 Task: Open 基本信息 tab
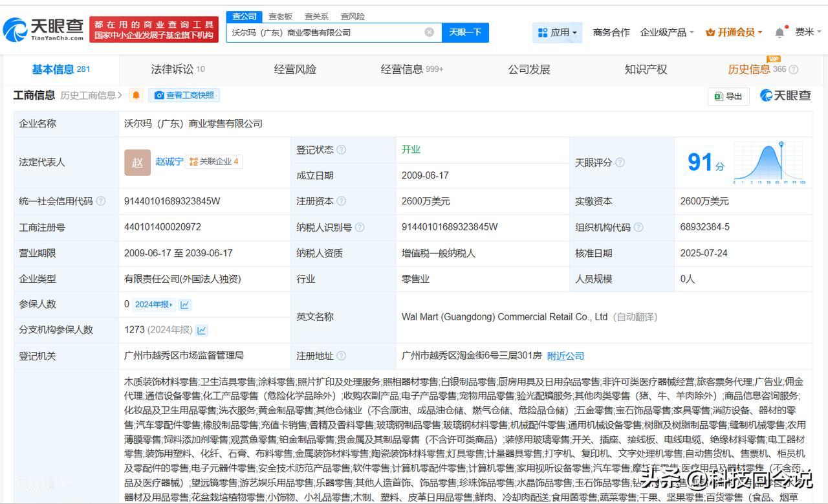point(61,69)
